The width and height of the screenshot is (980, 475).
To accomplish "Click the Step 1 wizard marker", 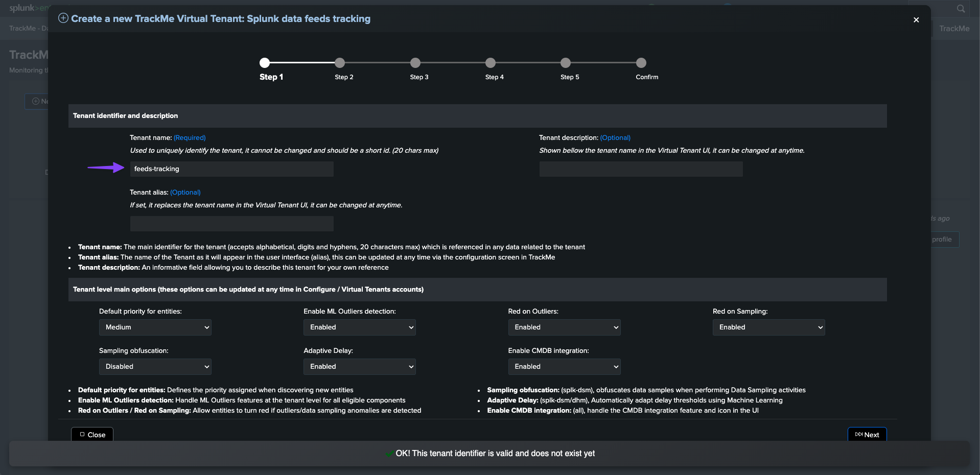I will coord(265,63).
